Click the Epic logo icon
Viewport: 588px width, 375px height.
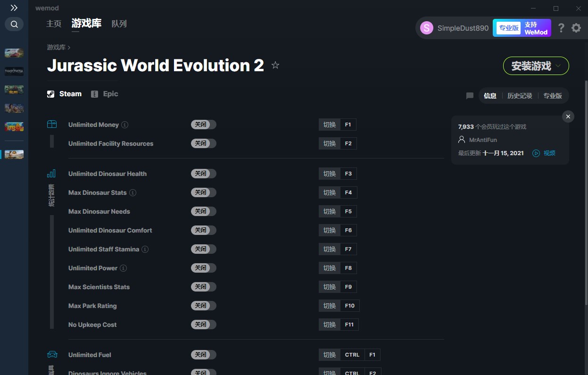(x=94, y=94)
